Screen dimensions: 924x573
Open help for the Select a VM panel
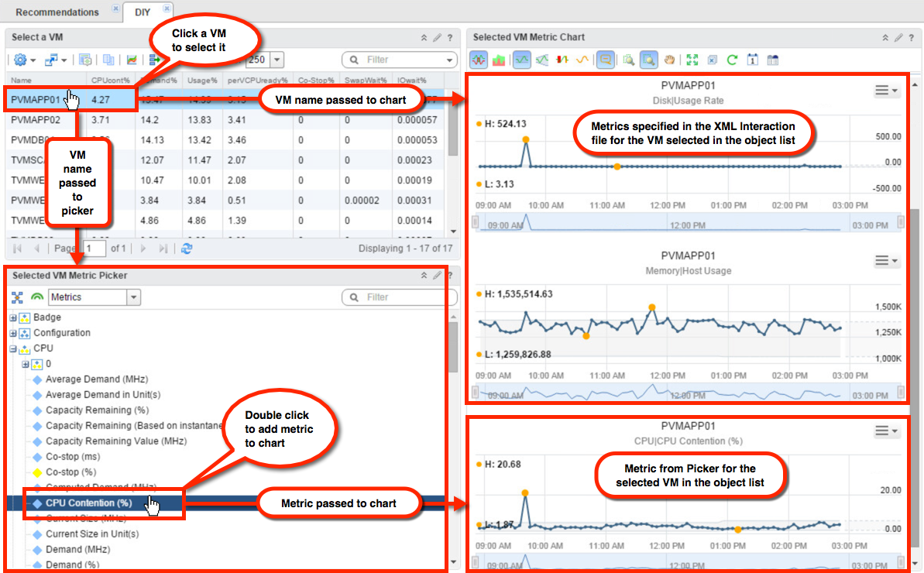coord(449,36)
